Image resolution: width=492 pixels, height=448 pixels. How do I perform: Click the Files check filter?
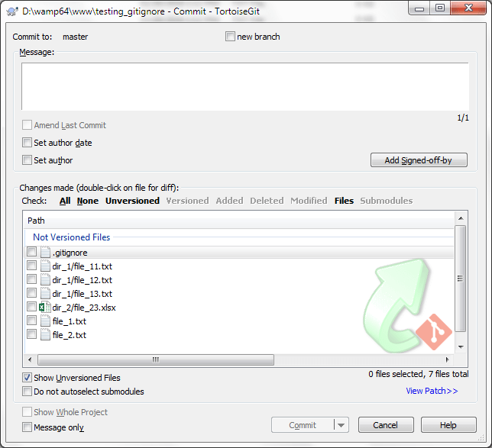(344, 201)
